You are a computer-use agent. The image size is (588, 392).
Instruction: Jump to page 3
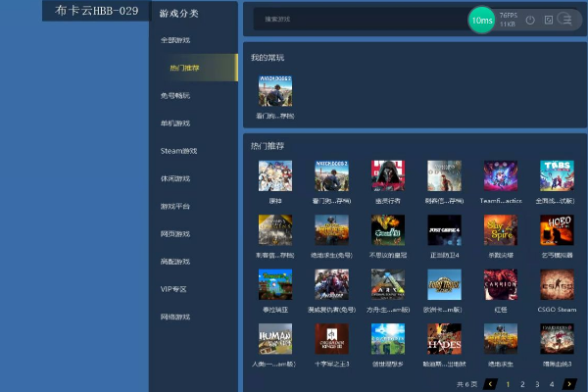pos(537,384)
